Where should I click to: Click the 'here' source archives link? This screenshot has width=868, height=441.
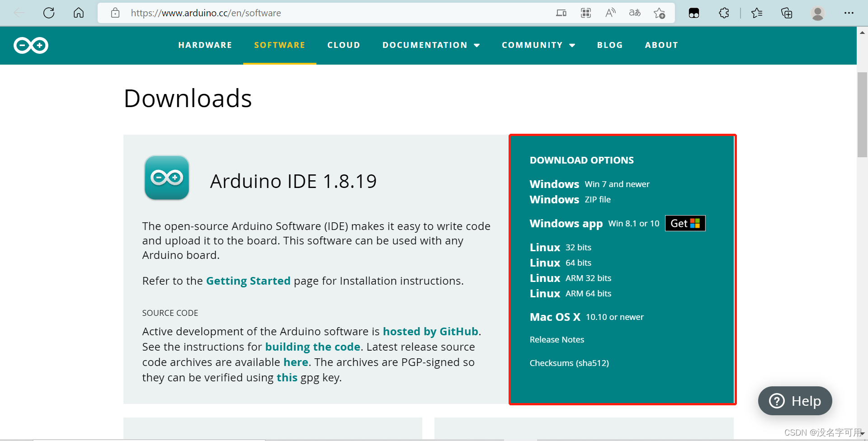[296, 362]
